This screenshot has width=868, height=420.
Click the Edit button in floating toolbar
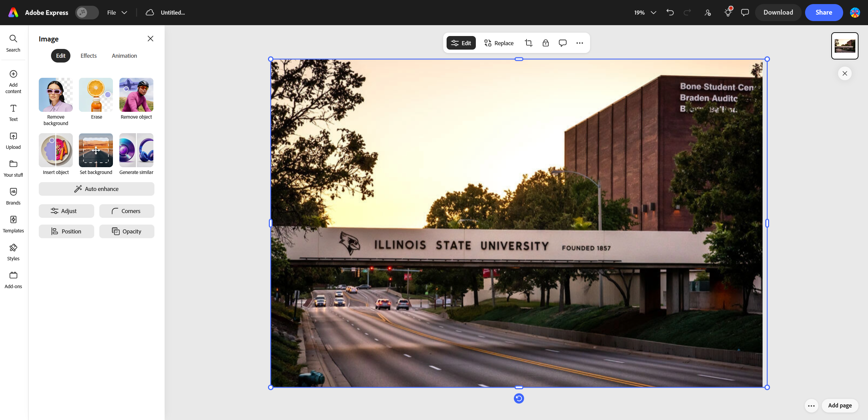pos(461,43)
